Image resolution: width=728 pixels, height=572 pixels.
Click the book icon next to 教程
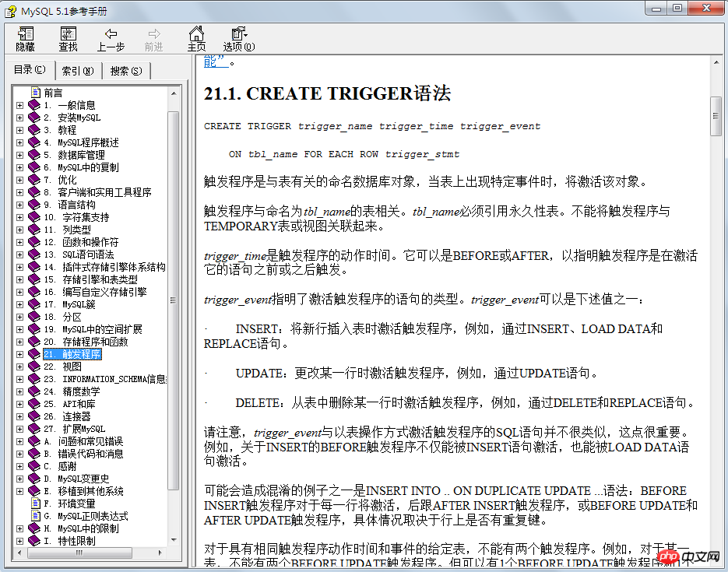(x=34, y=130)
